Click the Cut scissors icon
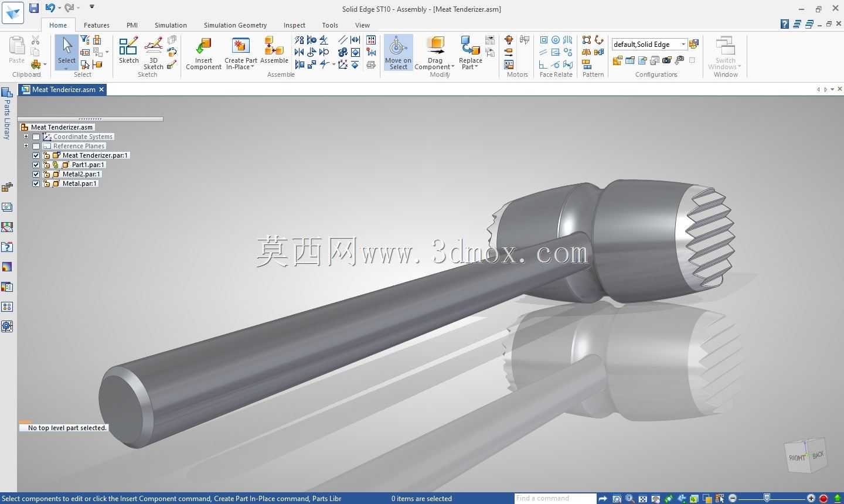 point(35,40)
